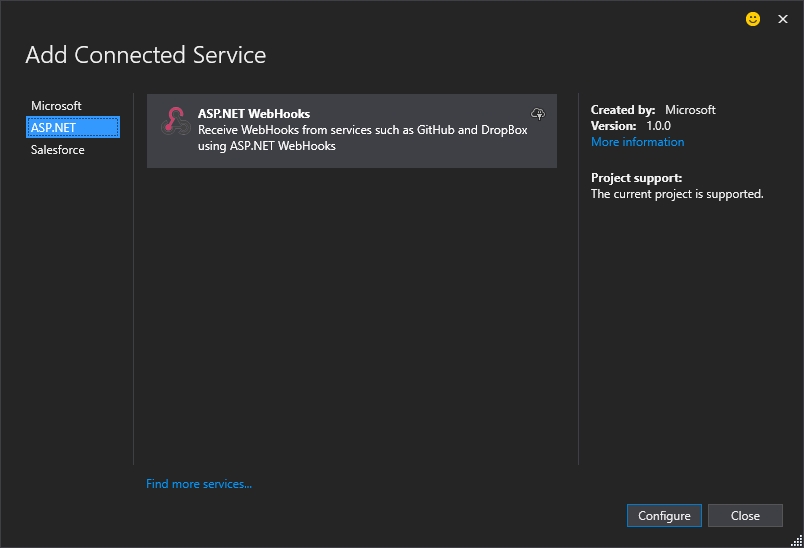Click the yellow smiley feedback icon

click(x=752, y=19)
